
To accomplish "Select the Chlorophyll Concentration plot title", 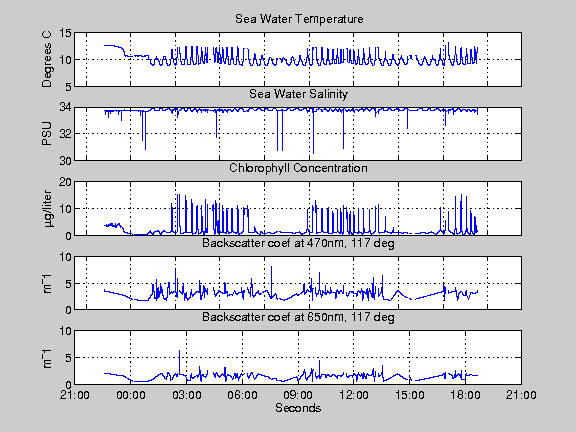I will [298, 168].
